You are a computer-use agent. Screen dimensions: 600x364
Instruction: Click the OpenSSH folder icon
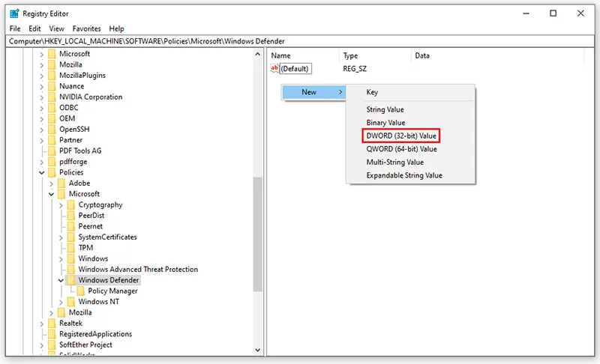52,129
